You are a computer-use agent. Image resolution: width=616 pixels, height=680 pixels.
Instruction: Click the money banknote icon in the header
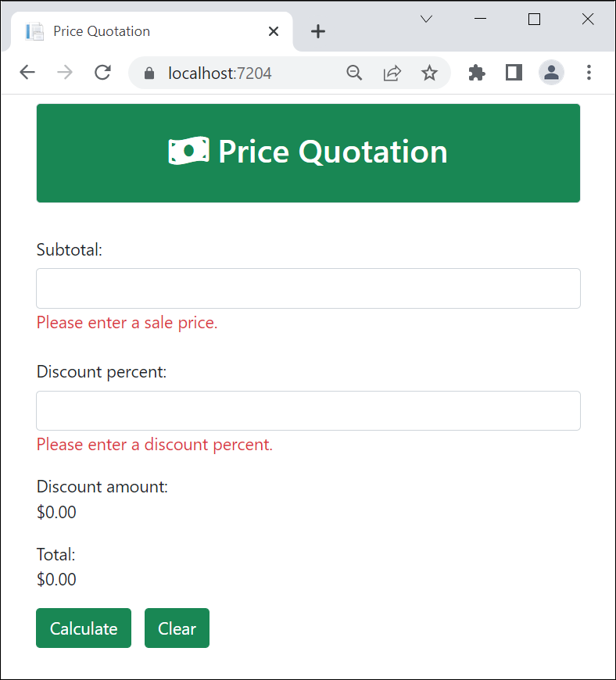[x=188, y=150]
